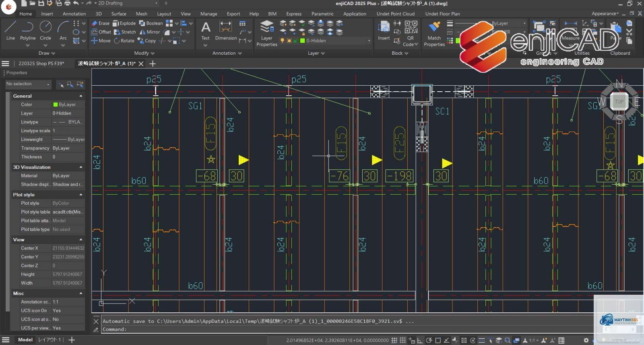Toggle ortho mode in status bar
This screenshot has width=644, height=345.
pyautogui.click(x=420, y=340)
